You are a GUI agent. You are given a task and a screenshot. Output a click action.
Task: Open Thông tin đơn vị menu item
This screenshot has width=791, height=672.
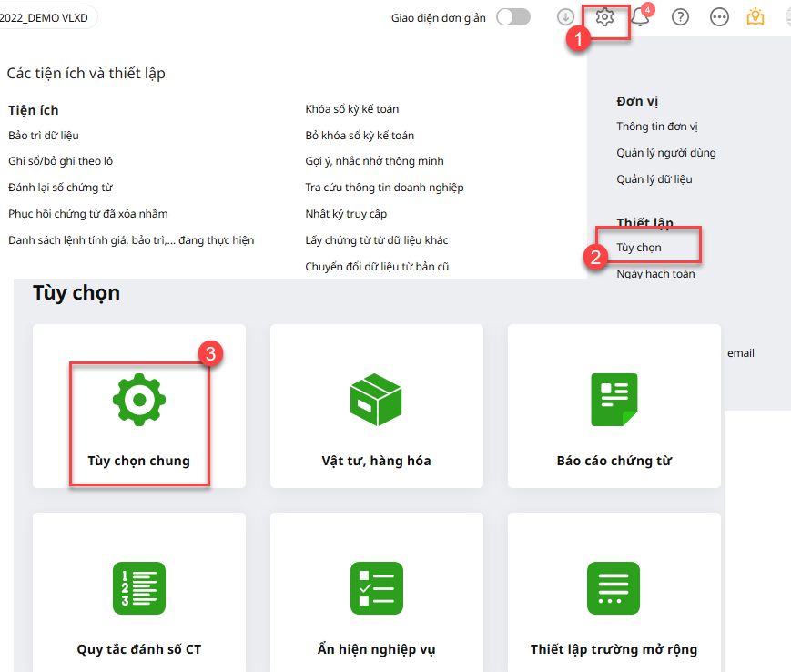click(656, 127)
